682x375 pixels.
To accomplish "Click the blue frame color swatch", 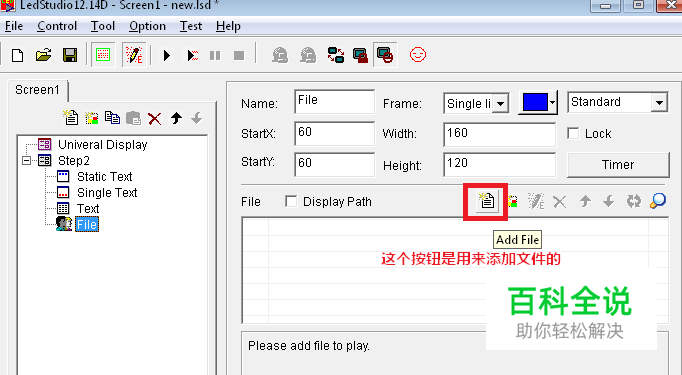I will point(535,103).
